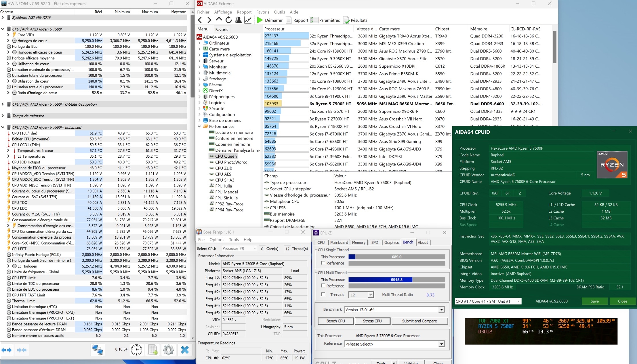Tick CPU-Z Multi Thread Reference checkbox
Image resolution: width=637 pixels, height=364 pixels.
(x=323, y=286)
